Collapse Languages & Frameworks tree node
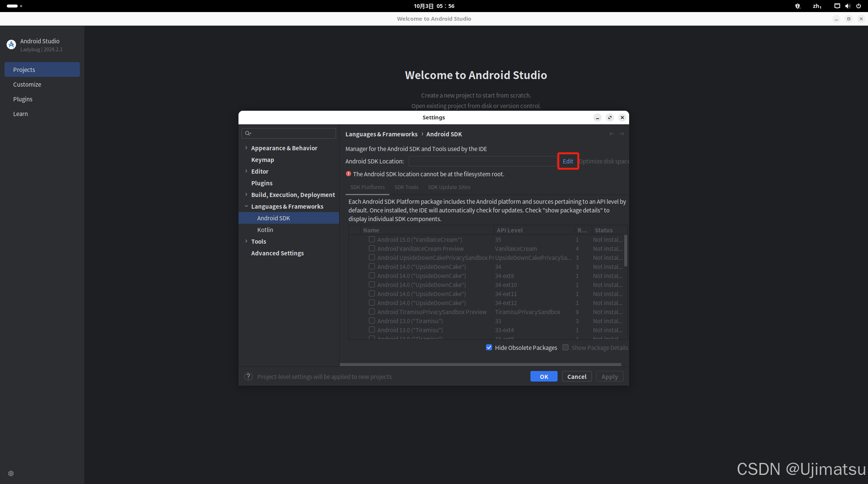This screenshot has height=484, width=868. tap(246, 206)
